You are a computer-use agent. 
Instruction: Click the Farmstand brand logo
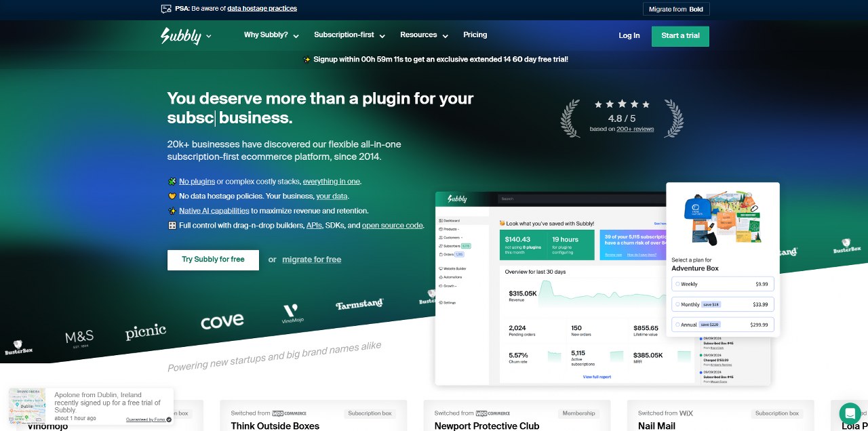point(359,304)
